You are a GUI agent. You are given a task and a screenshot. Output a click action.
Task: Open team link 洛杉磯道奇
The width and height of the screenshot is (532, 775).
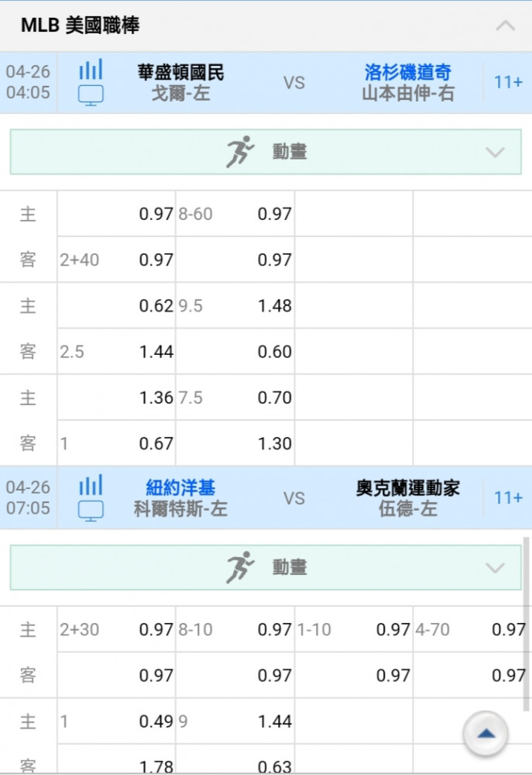coord(407,72)
